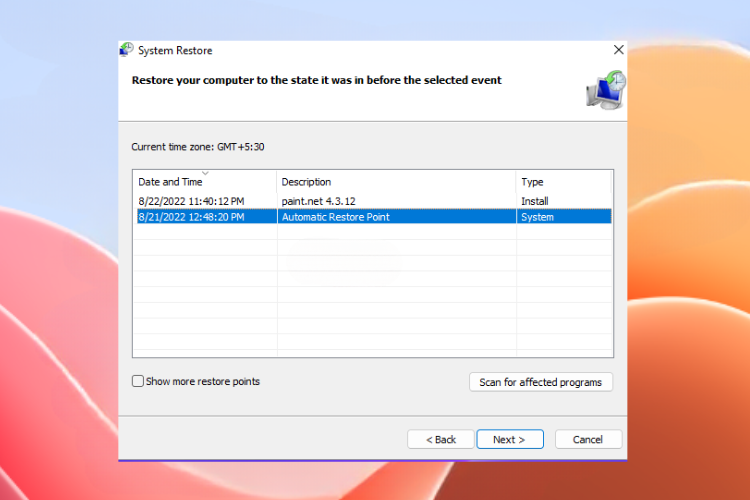750x500 pixels.
Task: Select the 8/22/2022 11:40:12 PM restore point
Action: click(191, 201)
